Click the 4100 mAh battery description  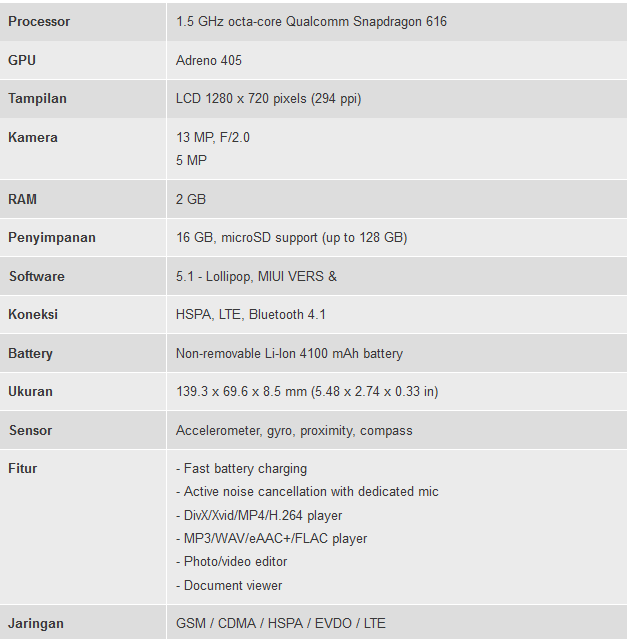coord(289,353)
